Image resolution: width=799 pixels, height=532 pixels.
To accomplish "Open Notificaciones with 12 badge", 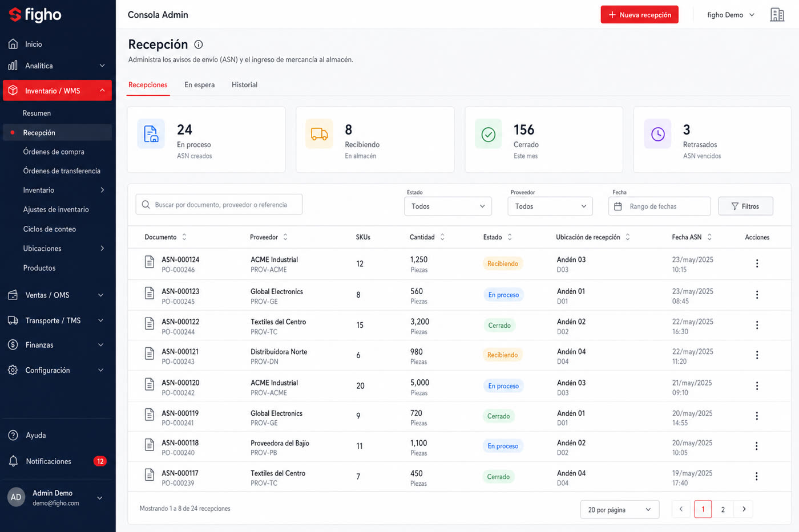I will coord(57,461).
